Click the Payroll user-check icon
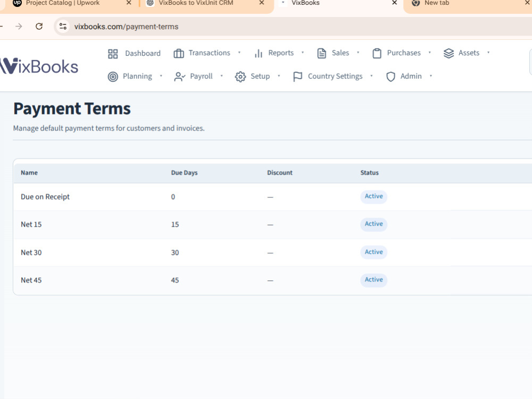Viewport: 532px width, 399px height. 179,77
